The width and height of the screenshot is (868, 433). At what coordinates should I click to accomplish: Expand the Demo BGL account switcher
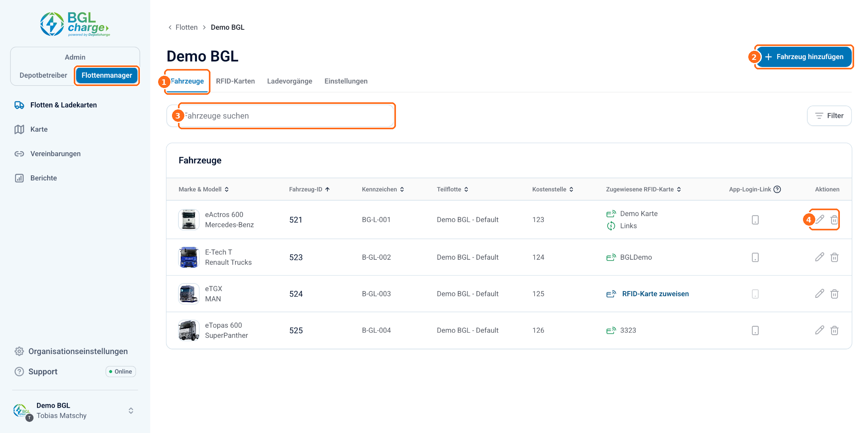pyautogui.click(x=131, y=410)
